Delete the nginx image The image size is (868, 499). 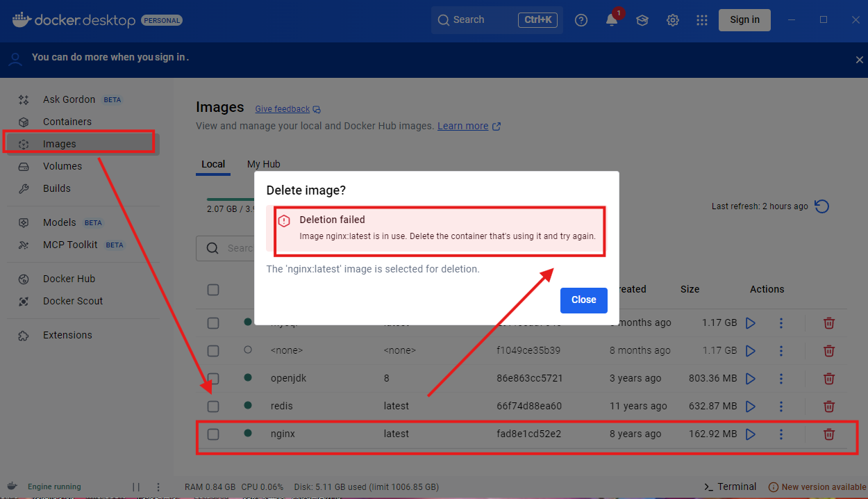click(828, 434)
